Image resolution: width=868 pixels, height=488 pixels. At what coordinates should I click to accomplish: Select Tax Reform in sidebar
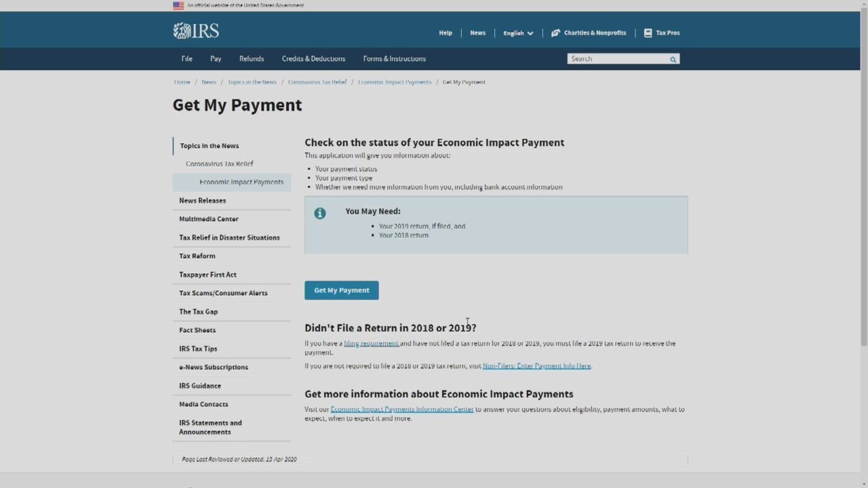[197, 256]
